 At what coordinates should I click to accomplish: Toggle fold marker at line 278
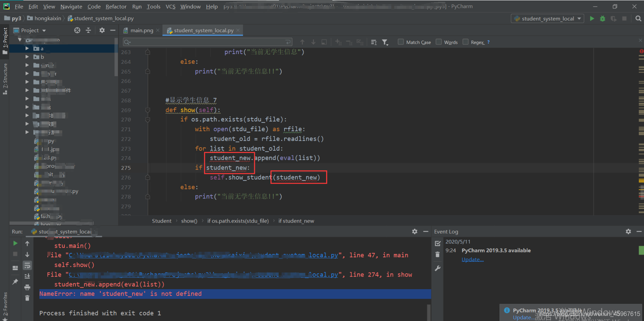point(147,197)
